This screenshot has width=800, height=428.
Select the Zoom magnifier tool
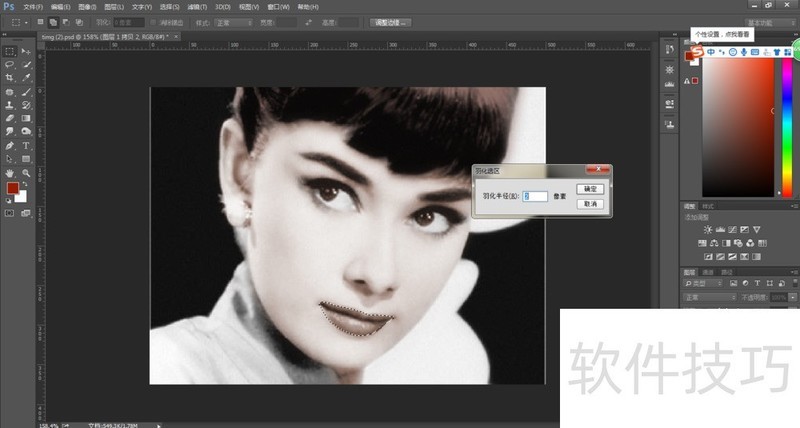26,172
